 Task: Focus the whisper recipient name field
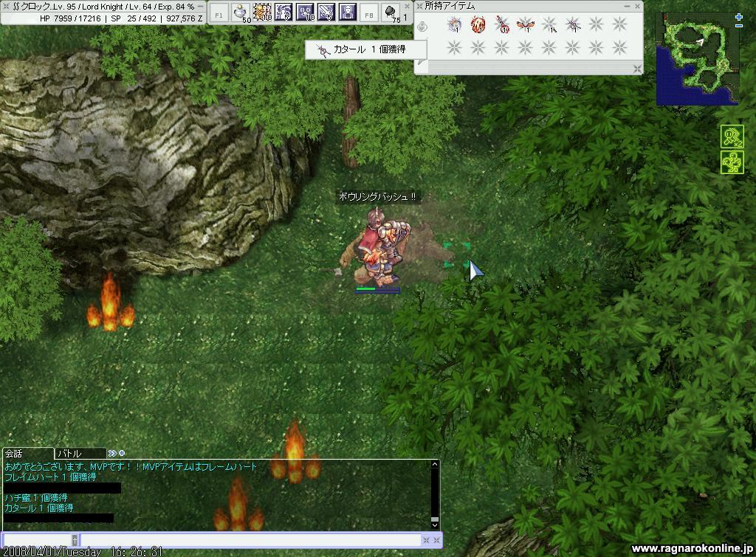pos(38,539)
